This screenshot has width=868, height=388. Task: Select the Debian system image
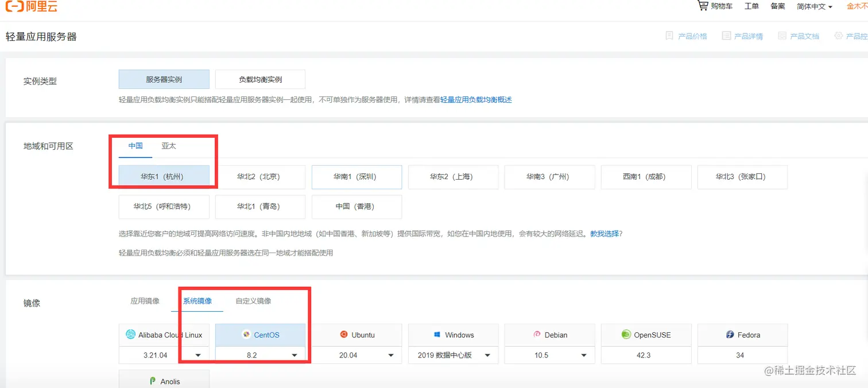(549, 335)
